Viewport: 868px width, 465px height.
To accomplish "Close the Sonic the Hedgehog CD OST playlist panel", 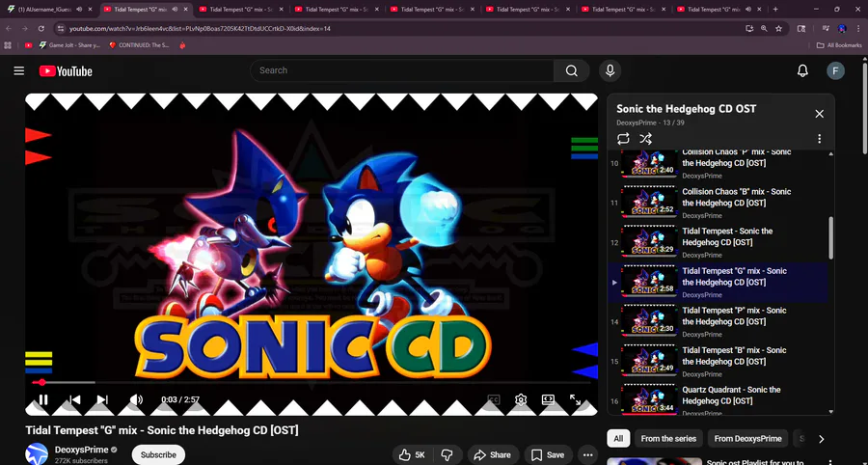I will pyautogui.click(x=819, y=114).
